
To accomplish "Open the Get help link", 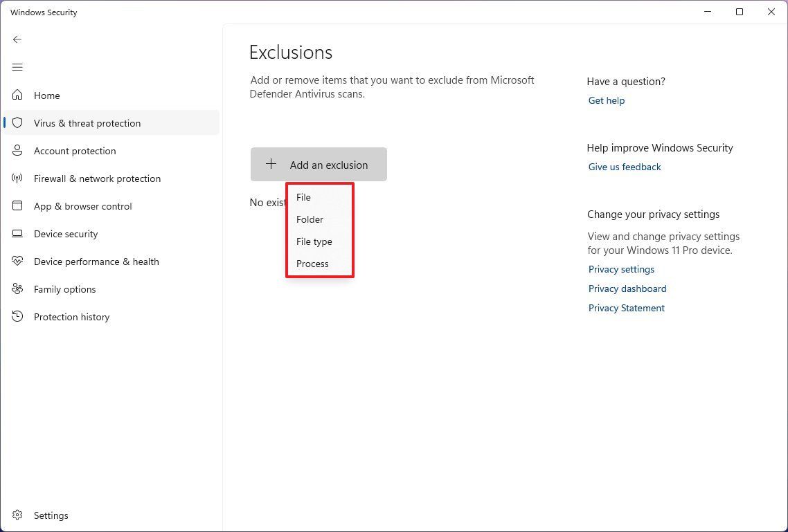I will (x=606, y=100).
